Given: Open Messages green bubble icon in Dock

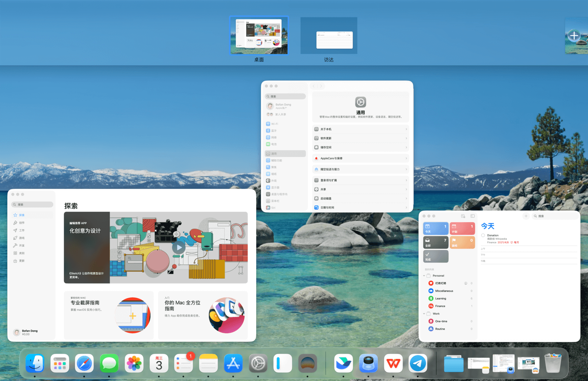Looking at the screenshot, I should pos(109,363).
